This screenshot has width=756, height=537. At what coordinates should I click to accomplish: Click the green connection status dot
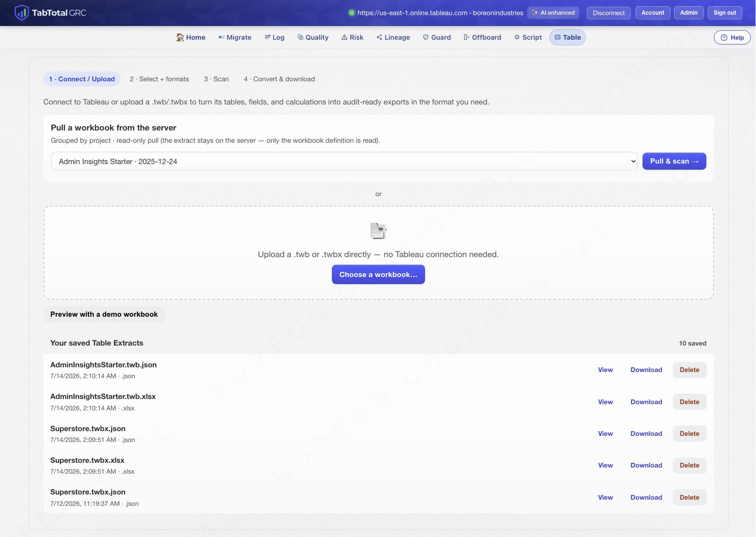click(351, 13)
